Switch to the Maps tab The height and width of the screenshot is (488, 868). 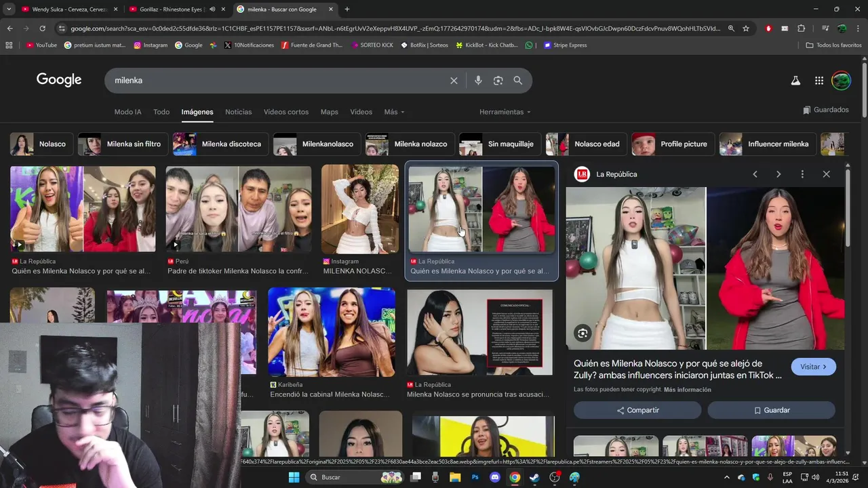click(x=330, y=112)
